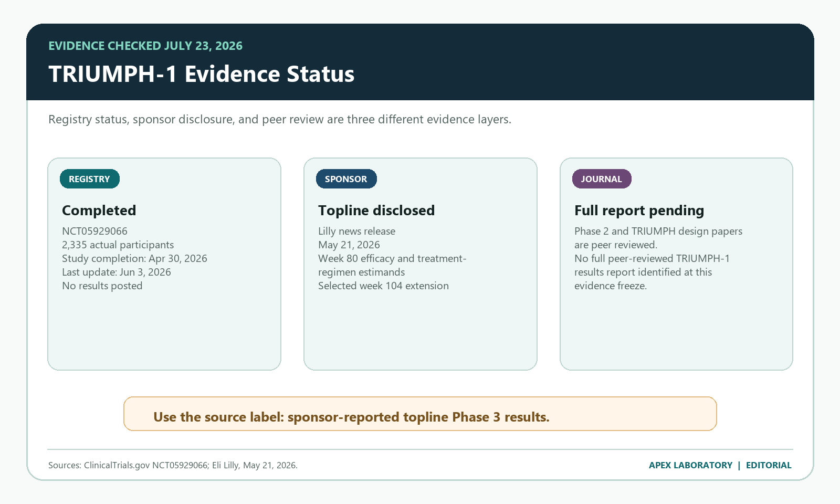Click 'Lilly news release' line

pyautogui.click(x=357, y=231)
